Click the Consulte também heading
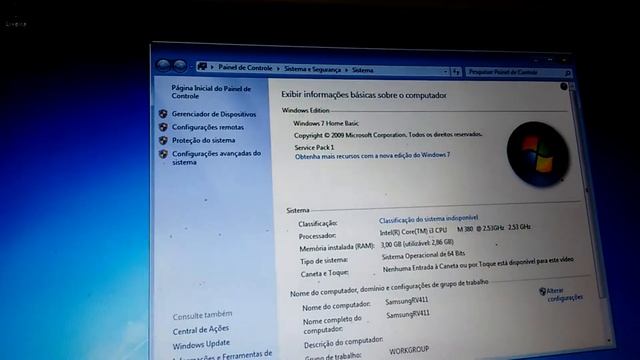This screenshot has height=360, width=640. (202, 315)
